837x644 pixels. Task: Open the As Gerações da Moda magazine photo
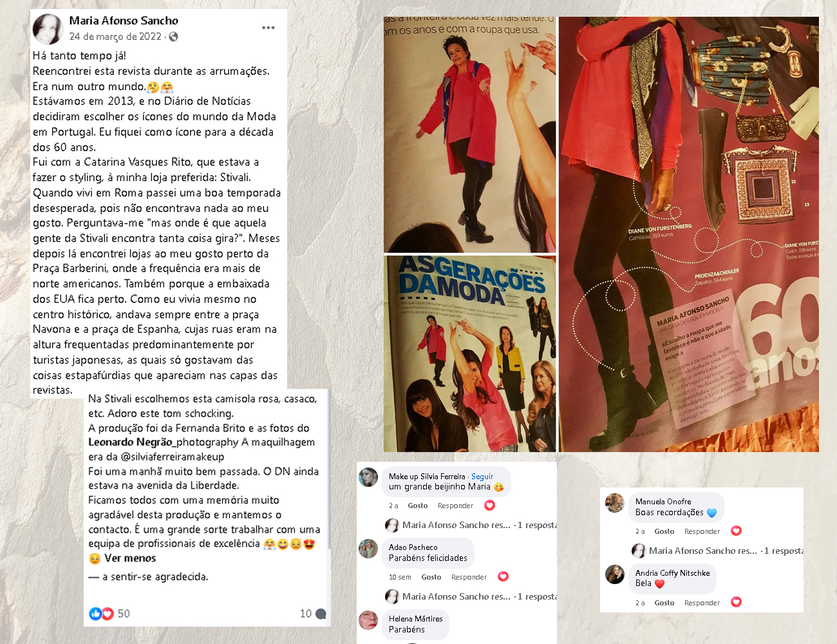click(x=470, y=354)
